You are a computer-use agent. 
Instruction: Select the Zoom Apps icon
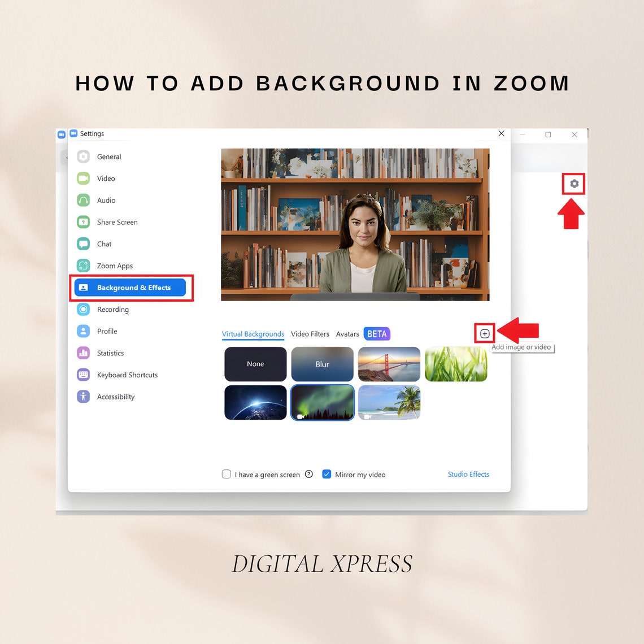(83, 266)
